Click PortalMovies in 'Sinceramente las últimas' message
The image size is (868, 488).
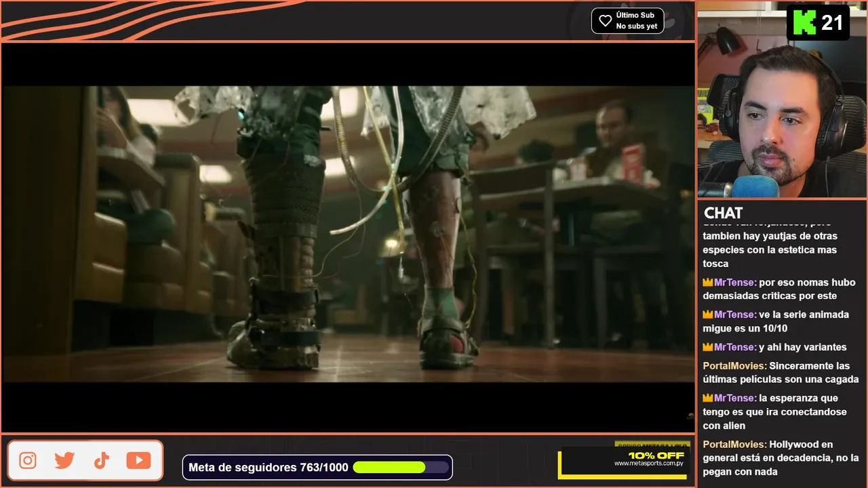tap(734, 365)
